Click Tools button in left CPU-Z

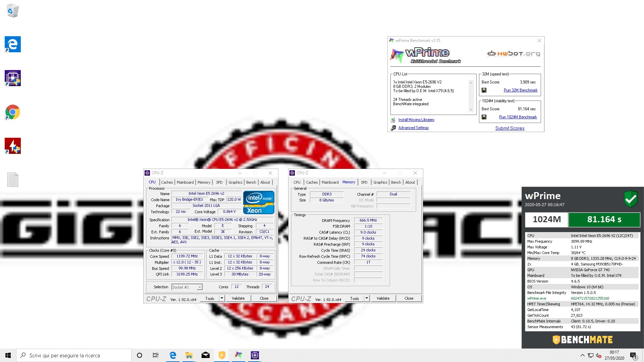[x=210, y=298]
